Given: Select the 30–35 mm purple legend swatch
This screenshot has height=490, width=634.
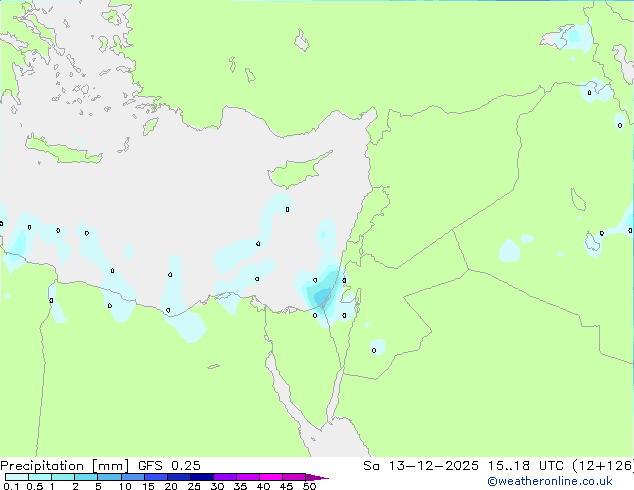Looking at the screenshot, I should (x=225, y=477).
